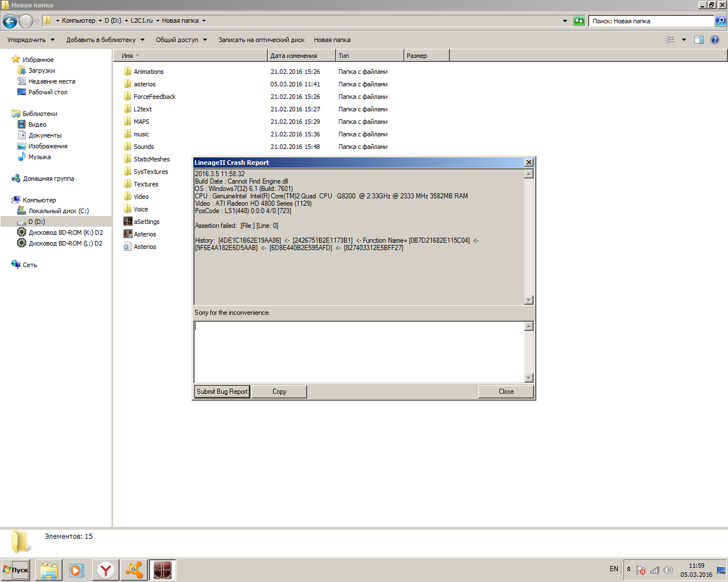Expand the address bar history dropdown
This screenshot has width=728, height=582.
tap(565, 21)
